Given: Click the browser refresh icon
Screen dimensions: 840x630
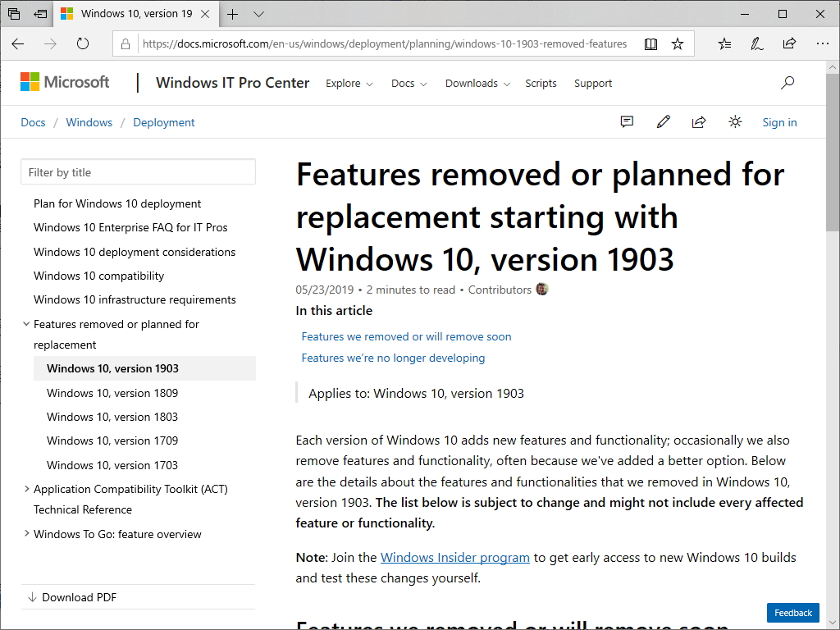Looking at the screenshot, I should (x=83, y=43).
